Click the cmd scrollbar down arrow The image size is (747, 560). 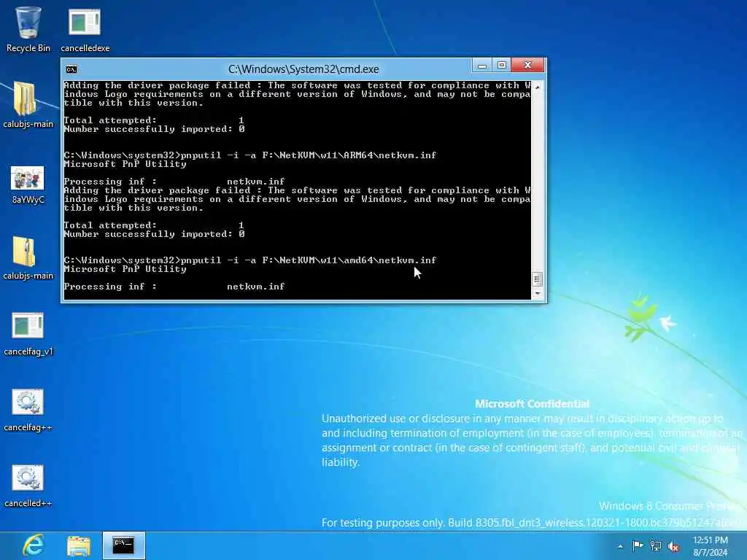538,293
